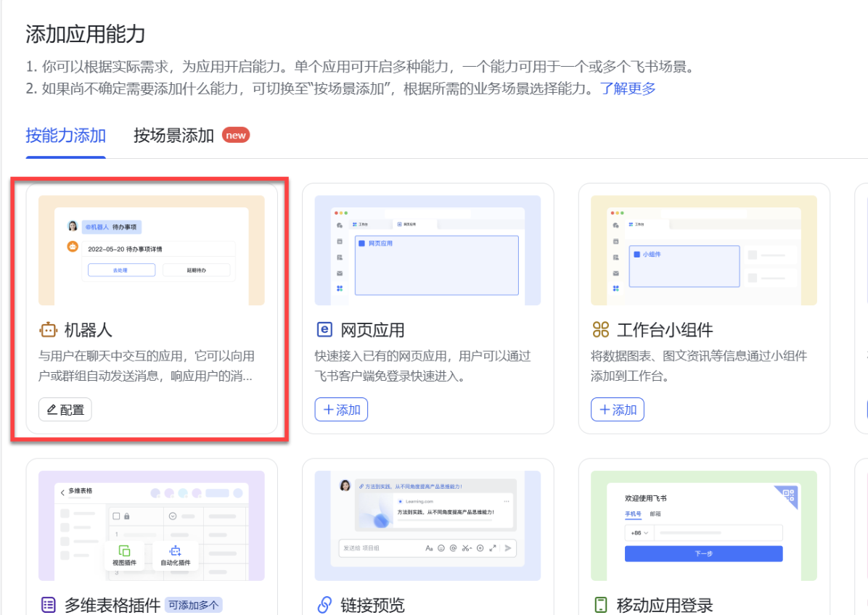Select the 链接预览 preview thumbnail

point(428,526)
